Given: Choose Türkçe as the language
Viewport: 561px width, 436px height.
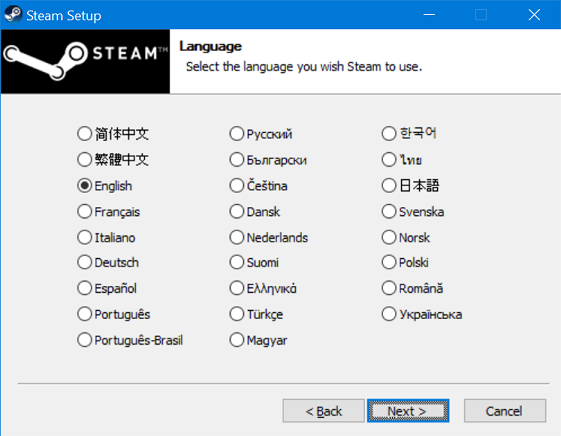Looking at the screenshot, I should [256, 314].
